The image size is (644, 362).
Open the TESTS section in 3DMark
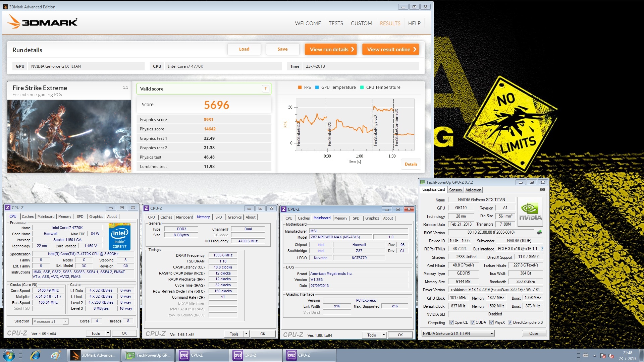click(336, 23)
